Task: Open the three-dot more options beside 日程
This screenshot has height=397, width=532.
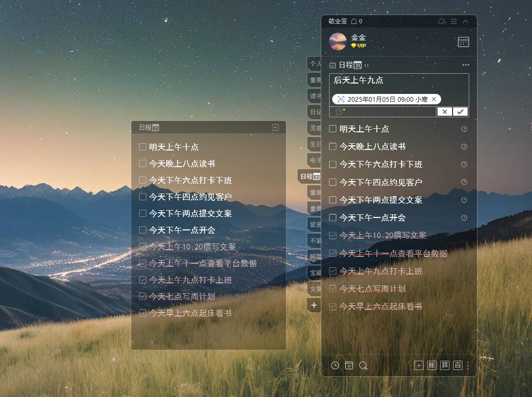Action: 466,65
